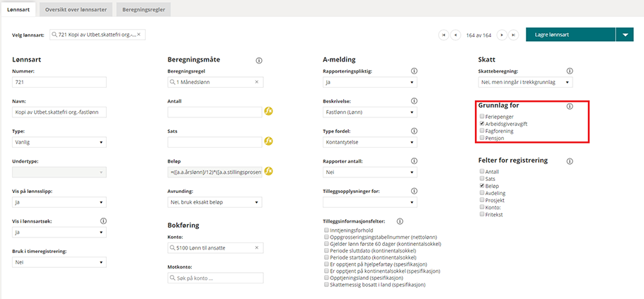Switch to Lønnsart tab
The image size is (644, 299).
[x=18, y=10]
